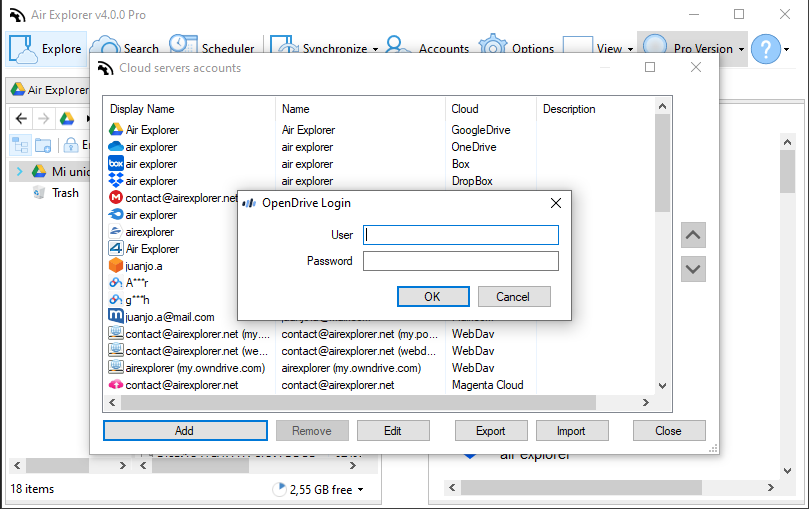Select Trash in the folder tree
Image resolution: width=809 pixels, height=509 pixels.
(x=65, y=193)
